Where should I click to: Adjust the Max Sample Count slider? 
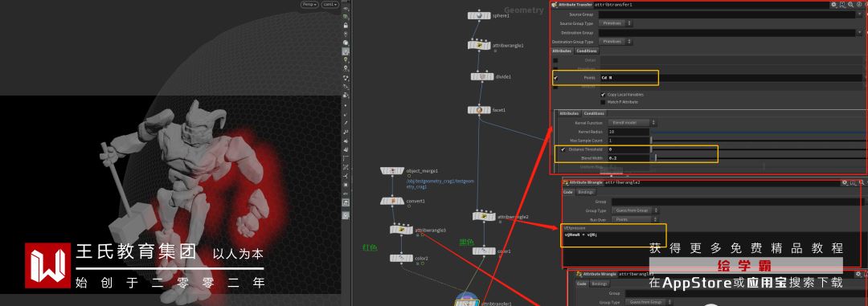tap(759, 141)
